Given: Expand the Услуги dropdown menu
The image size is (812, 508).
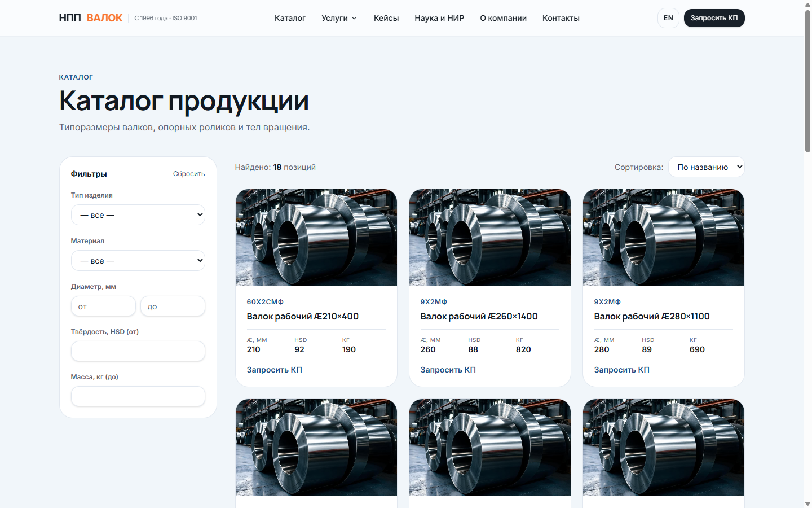Looking at the screenshot, I should point(339,18).
